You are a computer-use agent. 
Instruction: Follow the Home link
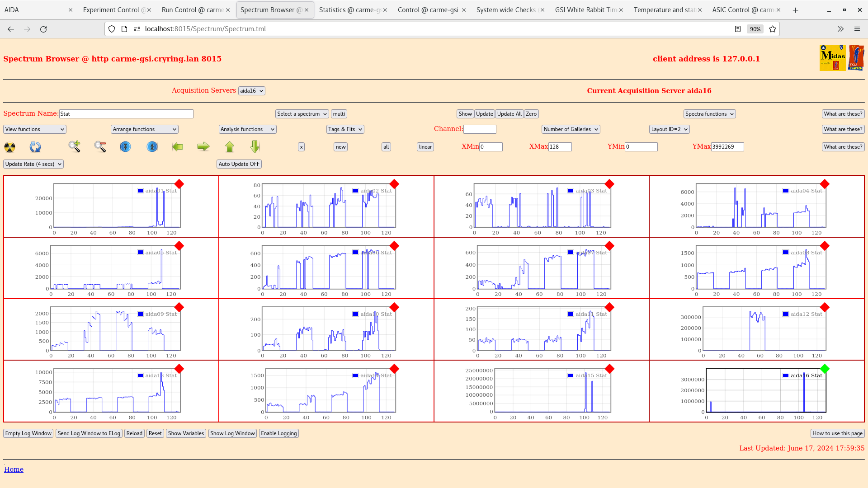pyautogui.click(x=14, y=469)
